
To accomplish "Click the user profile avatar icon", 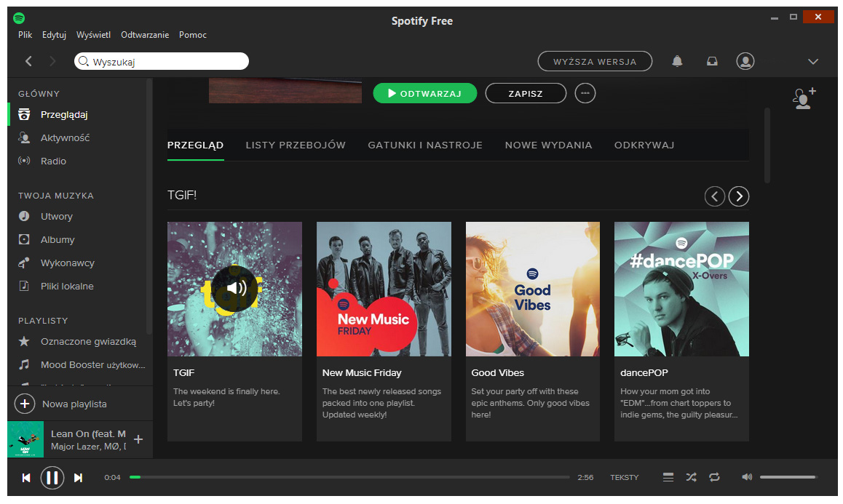I will (745, 61).
